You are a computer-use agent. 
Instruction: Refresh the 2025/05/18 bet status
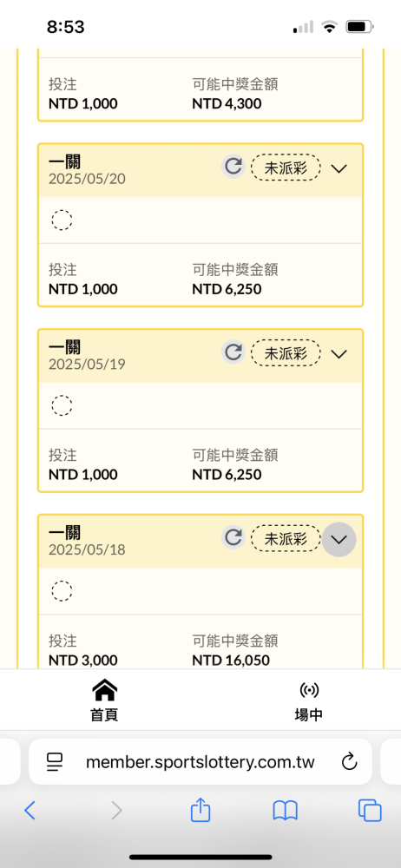click(x=233, y=537)
